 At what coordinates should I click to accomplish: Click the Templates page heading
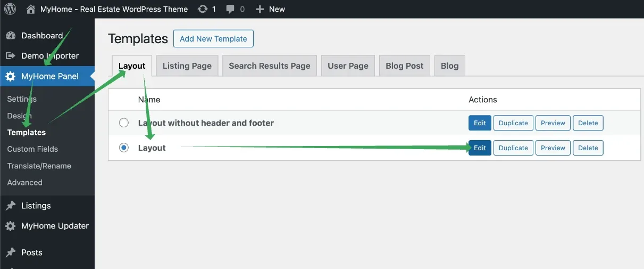138,38
